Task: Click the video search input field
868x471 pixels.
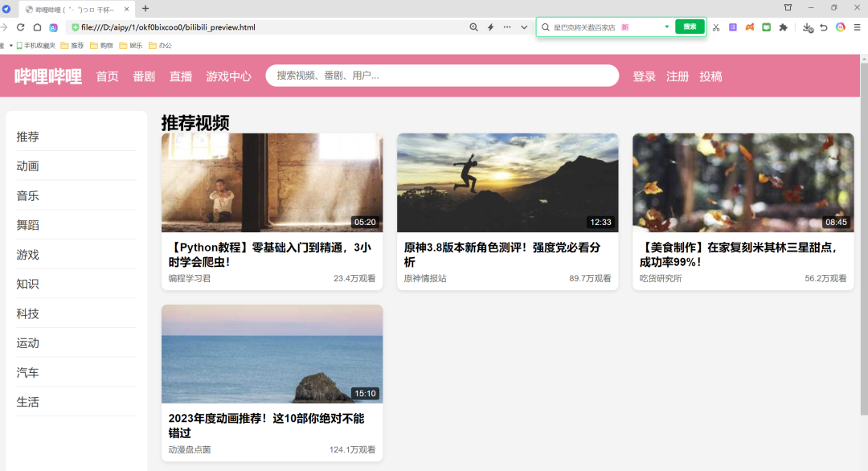Action: tap(443, 76)
